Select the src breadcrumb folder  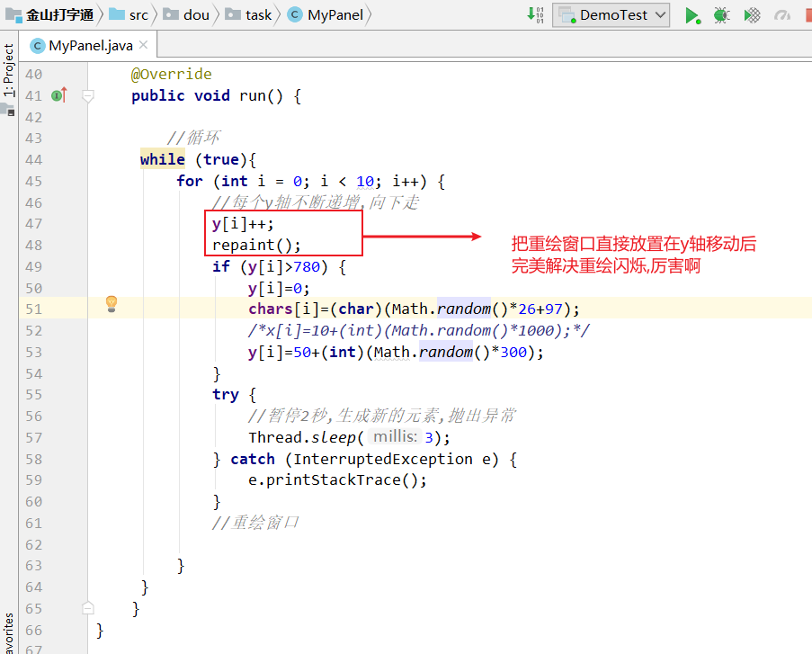[129, 15]
